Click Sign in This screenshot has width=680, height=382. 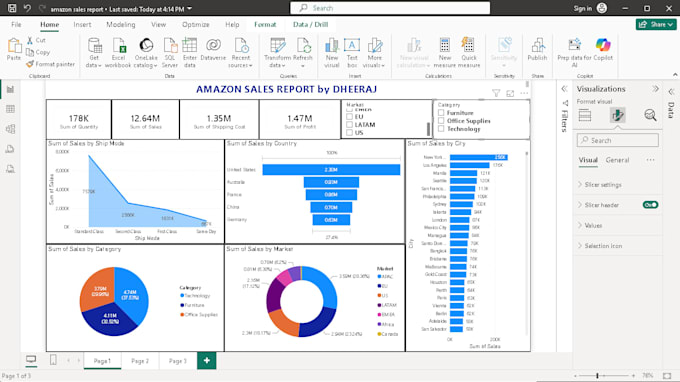pos(582,8)
